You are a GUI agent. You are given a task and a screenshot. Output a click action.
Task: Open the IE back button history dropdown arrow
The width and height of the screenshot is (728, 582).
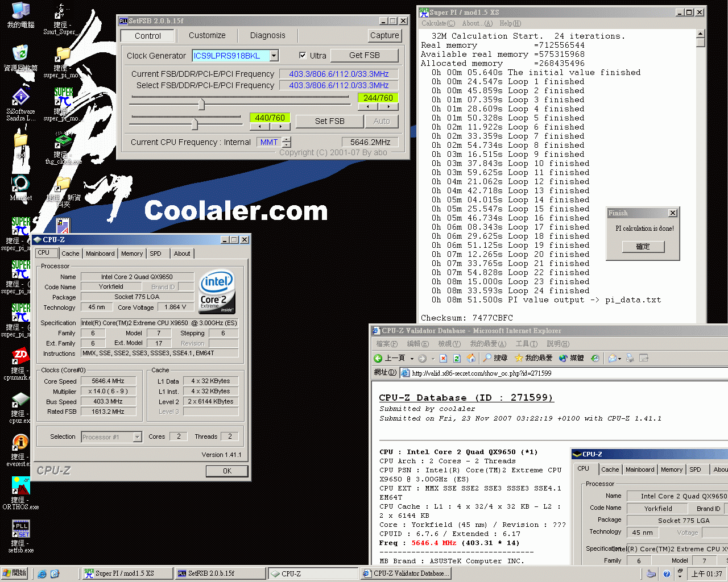[412, 359]
